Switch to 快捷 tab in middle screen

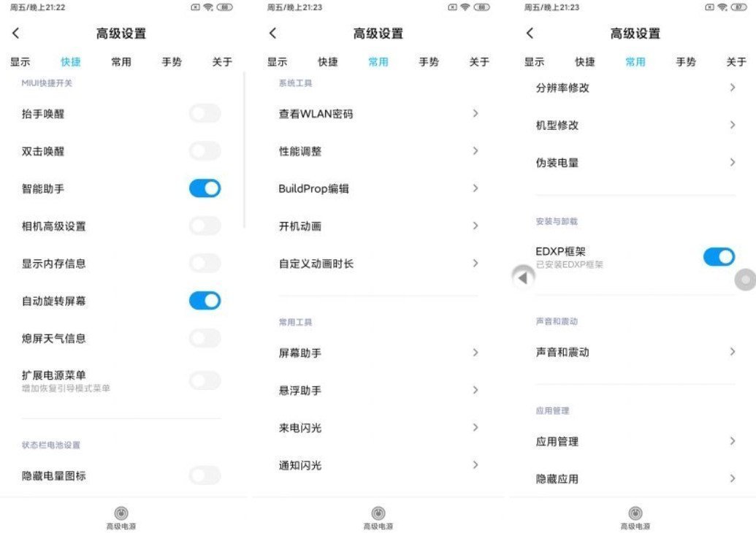(x=328, y=61)
